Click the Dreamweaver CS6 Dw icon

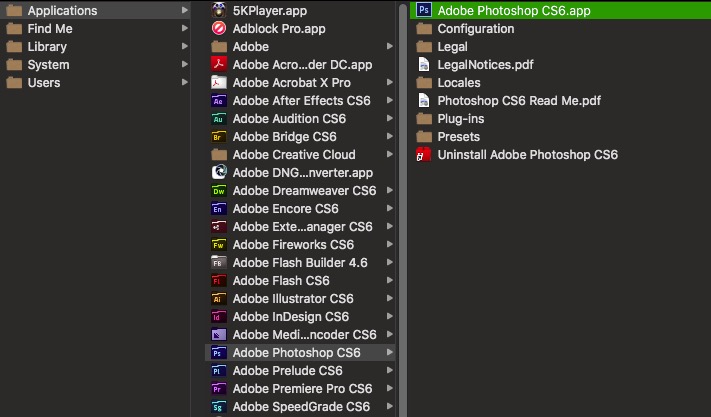(219, 190)
